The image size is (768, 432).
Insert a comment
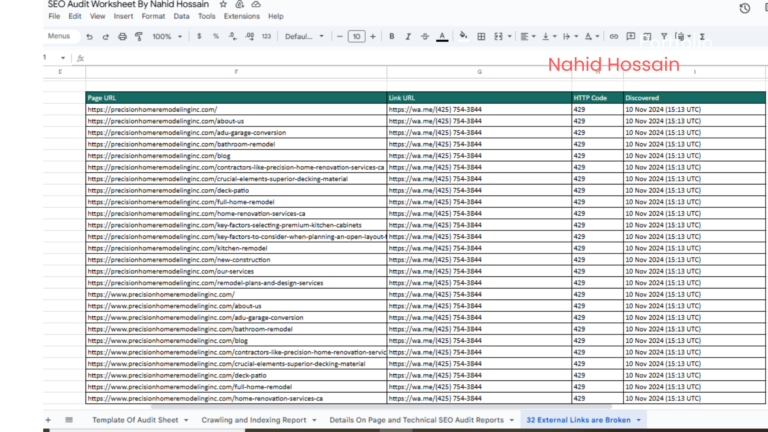pyautogui.click(x=630, y=37)
